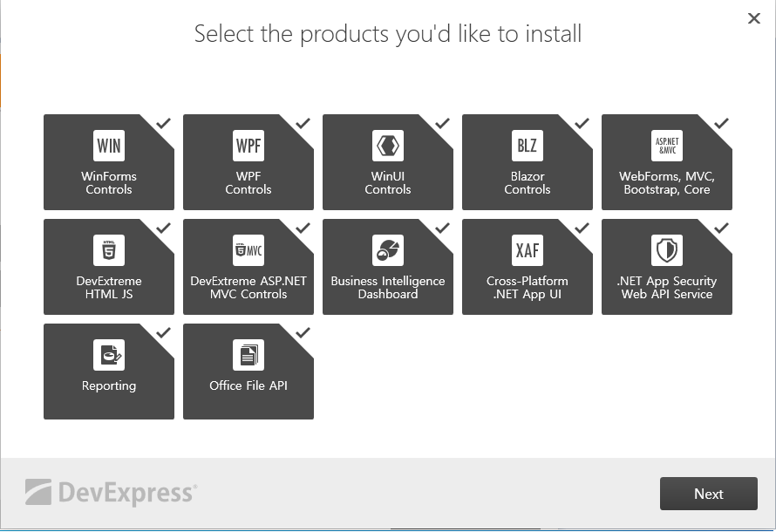Click the WinUI hexagon icon
Screen dimensions: 776x532
tap(388, 146)
